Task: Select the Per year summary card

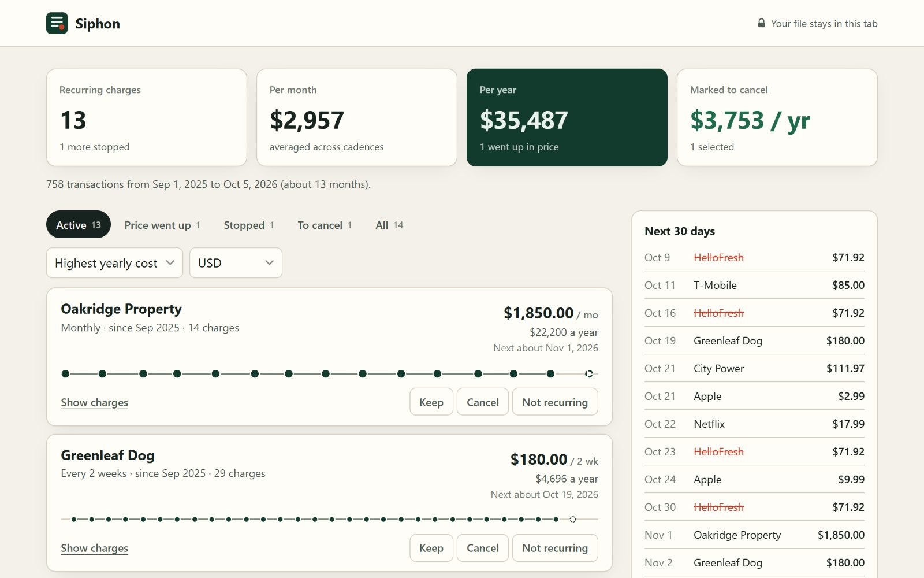Action: click(567, 117)
